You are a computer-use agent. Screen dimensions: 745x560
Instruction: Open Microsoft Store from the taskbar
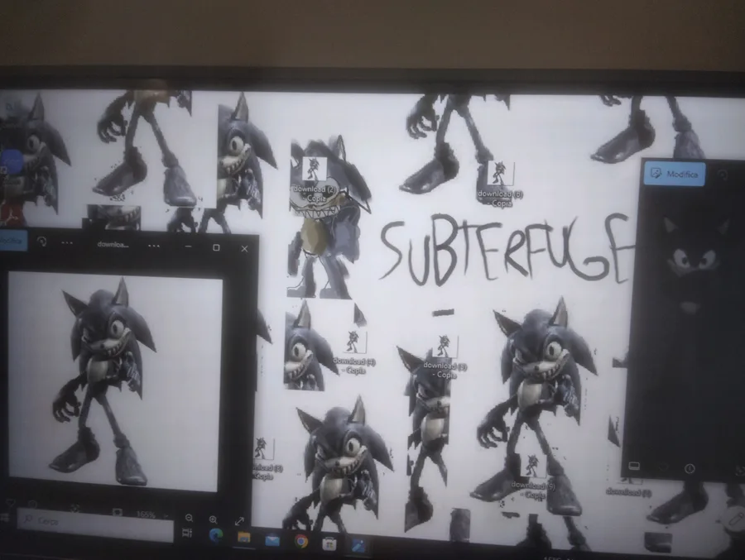pos(329,543)
